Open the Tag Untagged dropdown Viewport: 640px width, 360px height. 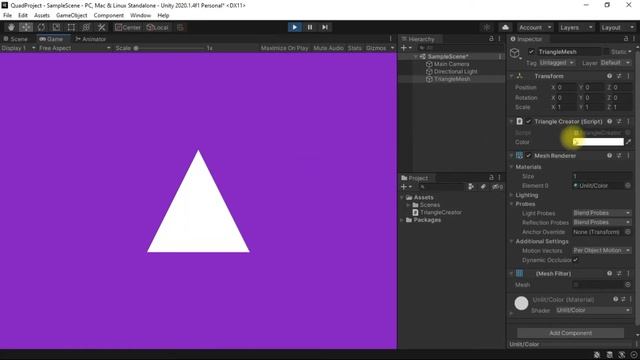tap(557, 62)
